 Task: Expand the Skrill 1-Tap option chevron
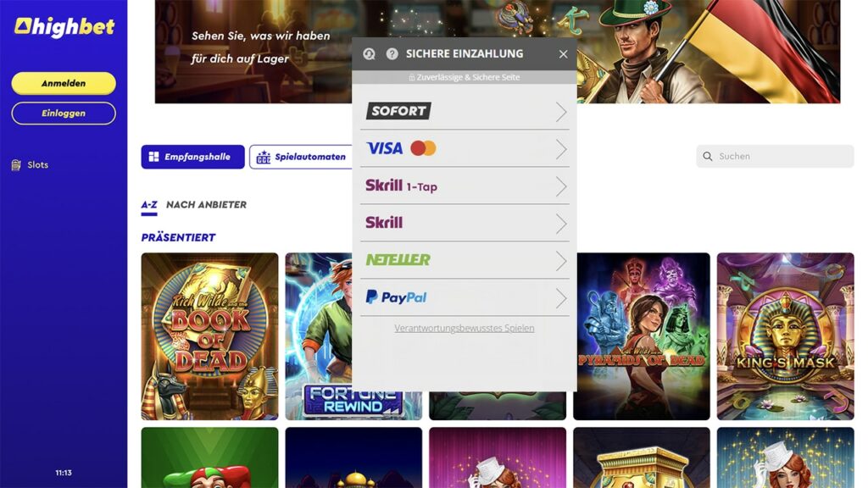pos(561,186)
